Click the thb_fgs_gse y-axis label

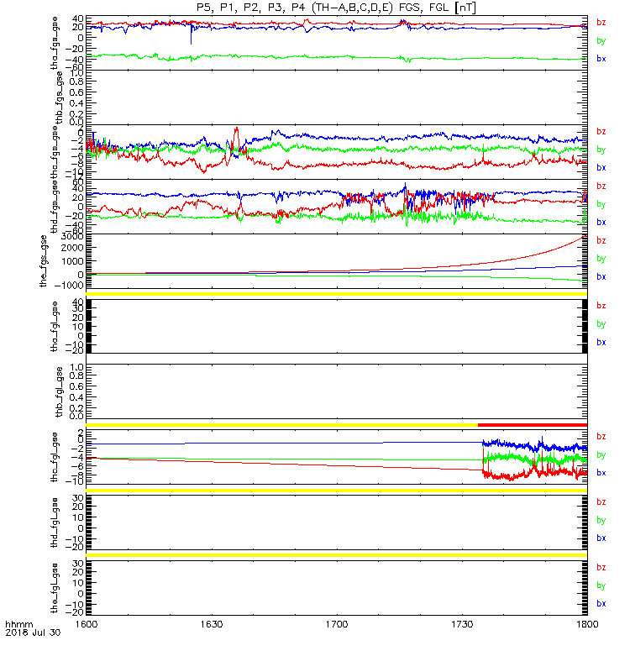pos(59,97)
